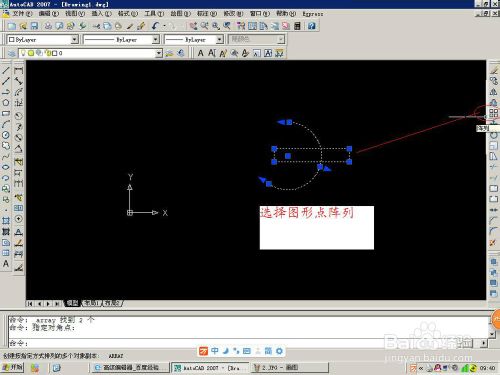Expand the ByLayer linetype dropdown
The width and height of the screenshot is (500, 375).
[155, 39]
